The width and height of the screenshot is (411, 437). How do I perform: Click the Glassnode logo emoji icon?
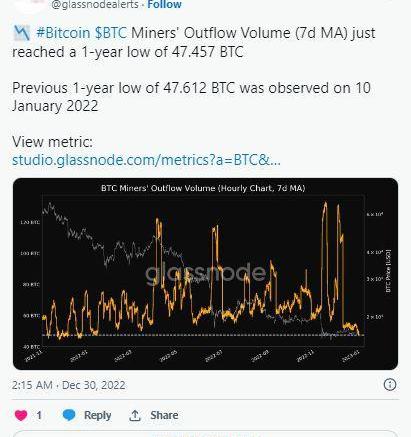point(22,33)
